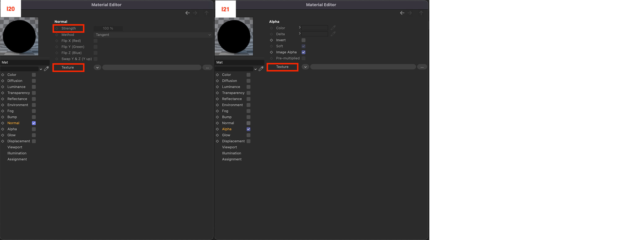Toggle Invert checkbox in Alpha panel
This screenshot has height=240, width=644.
[x=304, y=40]
